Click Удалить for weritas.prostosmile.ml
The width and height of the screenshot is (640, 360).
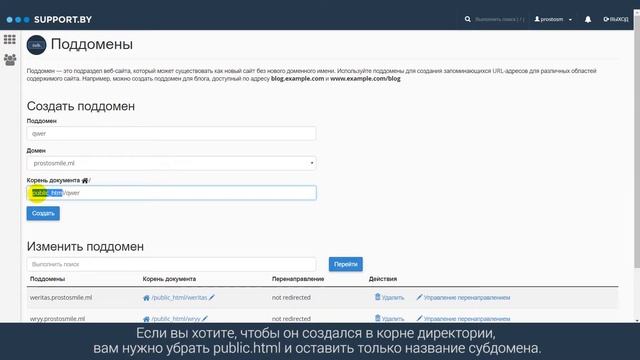389,298
